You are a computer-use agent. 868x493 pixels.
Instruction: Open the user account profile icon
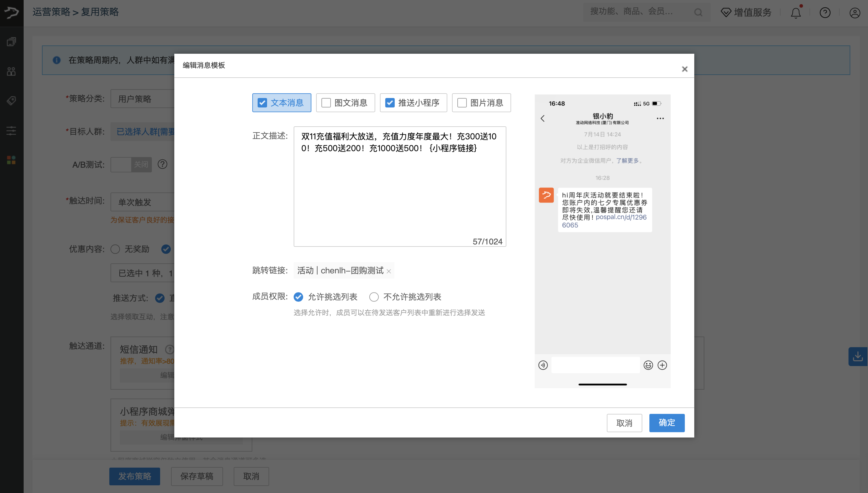pyautogui.click(x=854, y=13)
